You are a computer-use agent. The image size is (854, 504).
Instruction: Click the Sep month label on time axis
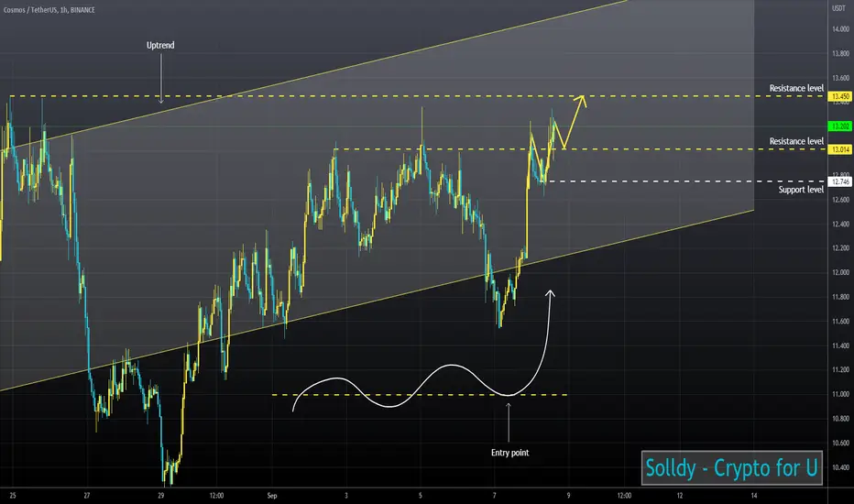click(x=272, y=496)
